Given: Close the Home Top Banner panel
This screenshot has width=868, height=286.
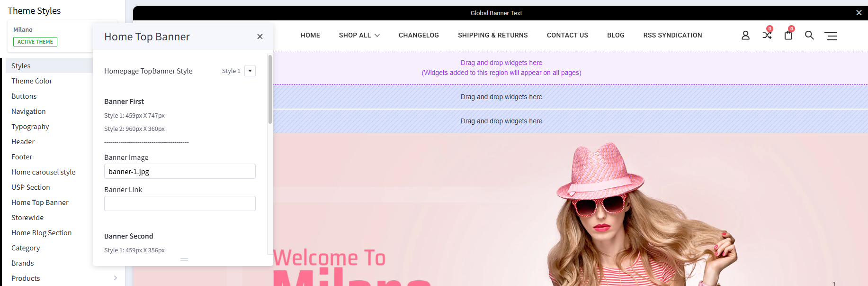Looking at the screenshot, I should point(260,37).
